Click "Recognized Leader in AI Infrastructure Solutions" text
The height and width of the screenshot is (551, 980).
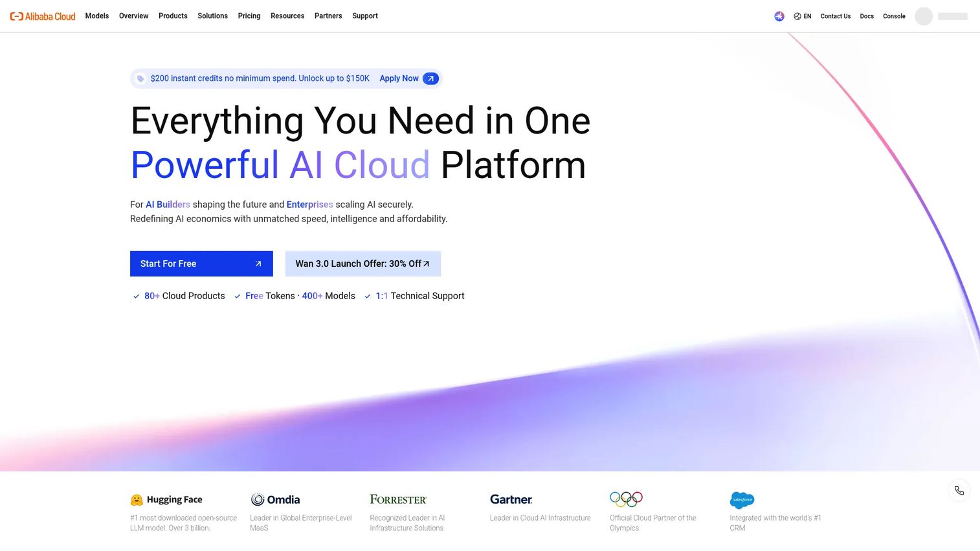pos(407,523)
